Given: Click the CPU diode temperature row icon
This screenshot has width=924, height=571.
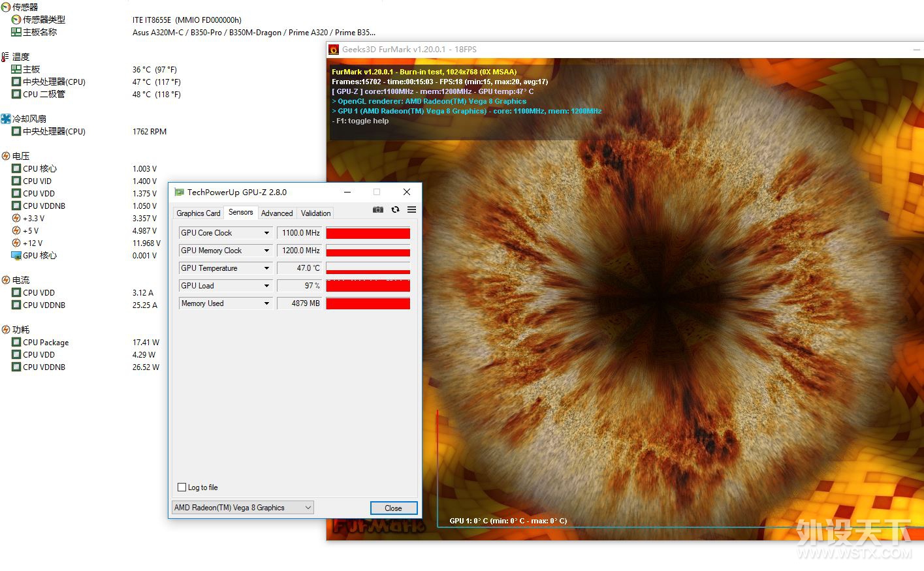Looking at the screenshot, I should pos(16,94).
